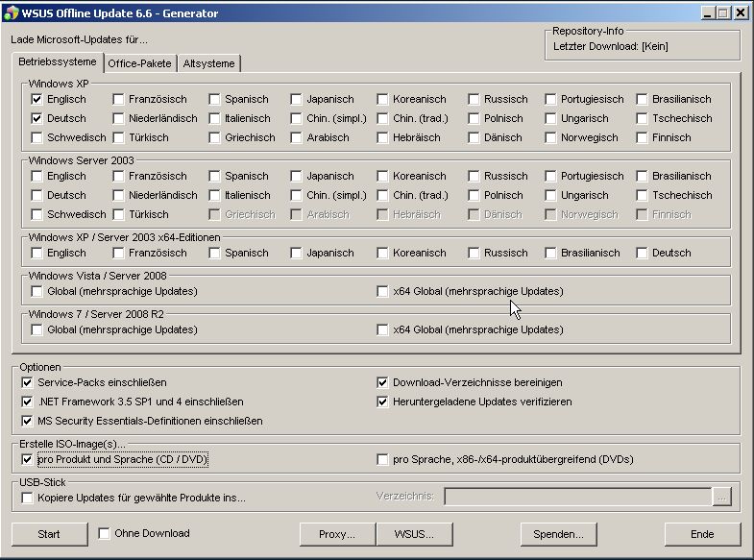Select the Betriebssysteme tab
Image resolution: width=754 pixels, height=560 pixels.
60,62
